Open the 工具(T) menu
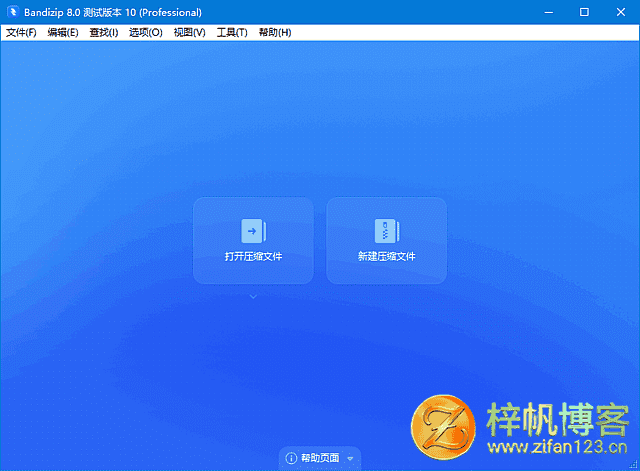This screenshot has width=640, height=471. (232, 33)
